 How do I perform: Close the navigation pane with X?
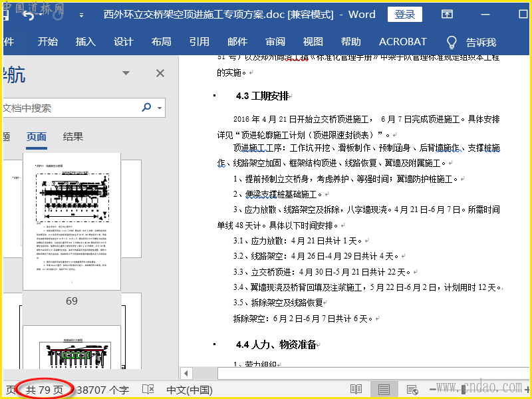click(x=160, y=73)
